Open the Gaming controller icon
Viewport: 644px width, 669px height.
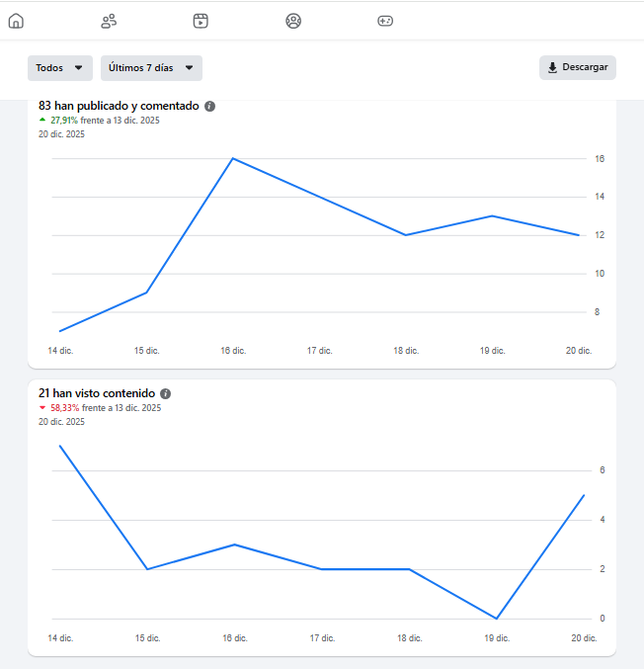click(x=385, y=21)
